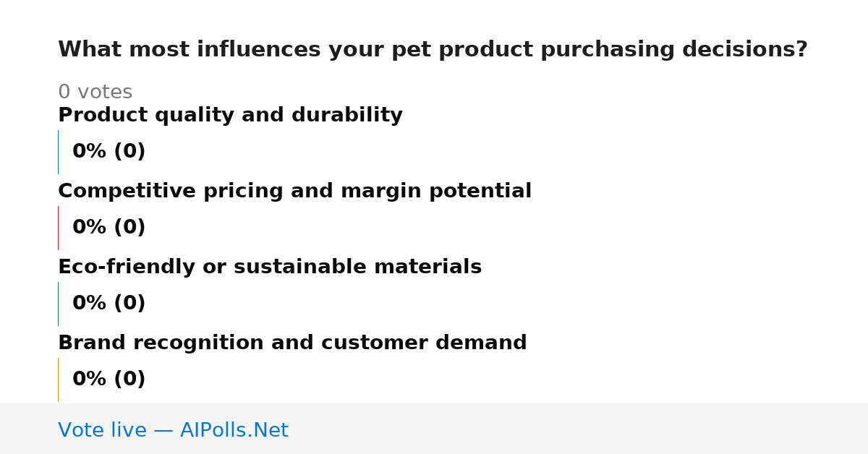Image resolution: width=868 pixels, height=454 pixels.
Task: Click the poll question heading
Action: 433,50
